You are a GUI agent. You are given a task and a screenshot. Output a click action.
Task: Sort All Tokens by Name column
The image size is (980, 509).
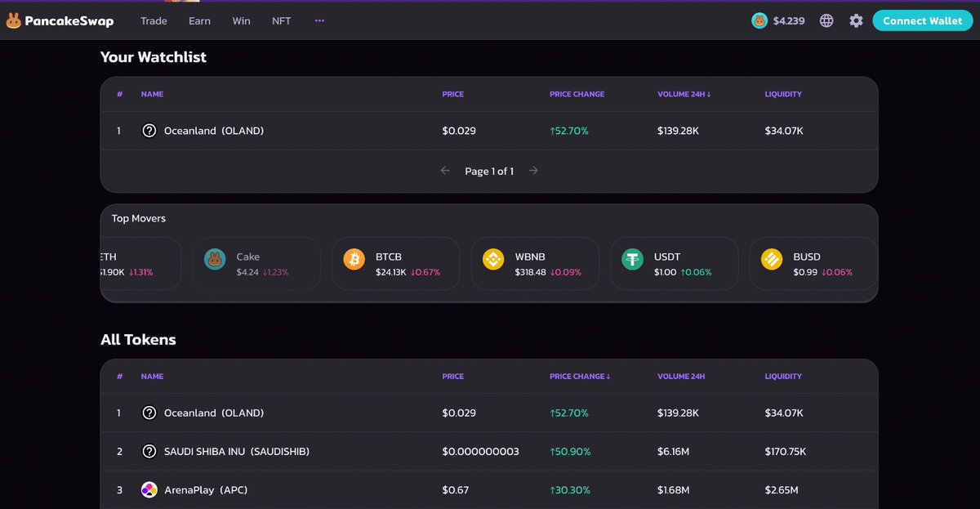tap(152, 377)
